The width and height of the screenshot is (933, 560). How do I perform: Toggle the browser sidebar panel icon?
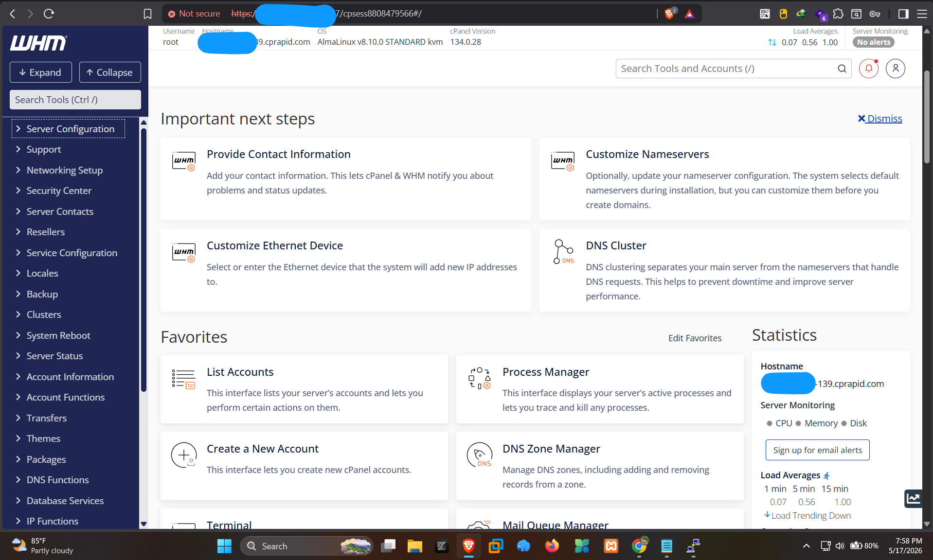(x=903, y=14)
